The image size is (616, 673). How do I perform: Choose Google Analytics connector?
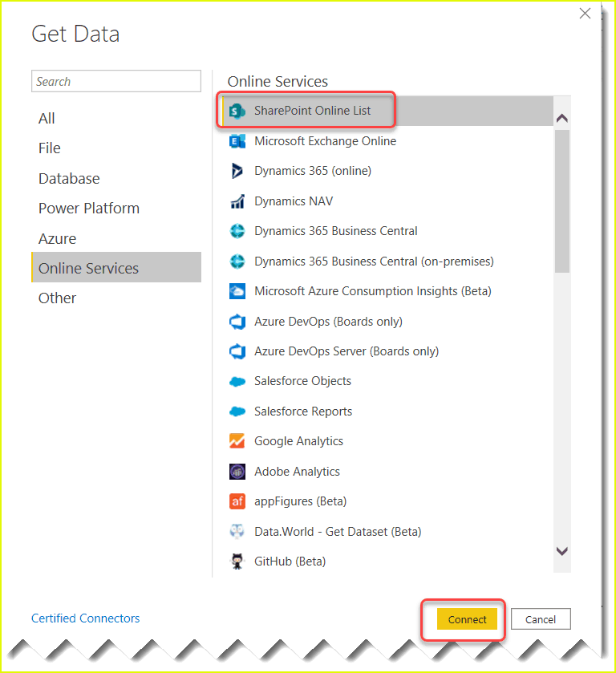point(387,441)
